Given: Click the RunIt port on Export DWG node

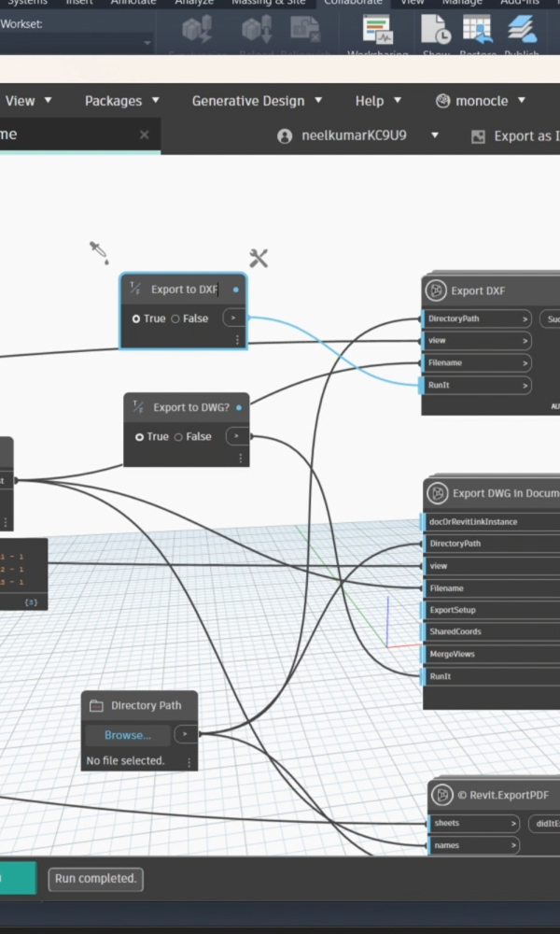Looking at the screenshot, I should pos(492,676).
